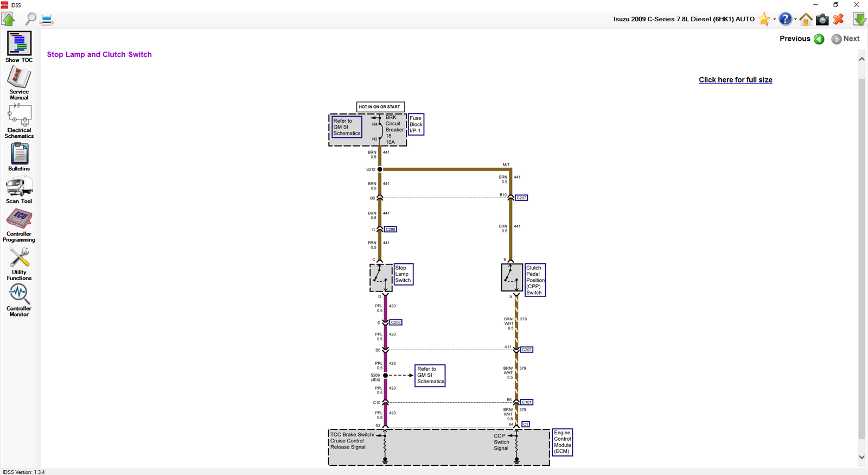
Task: Open dropdown arrow next to help
Action: click(795, 20)
